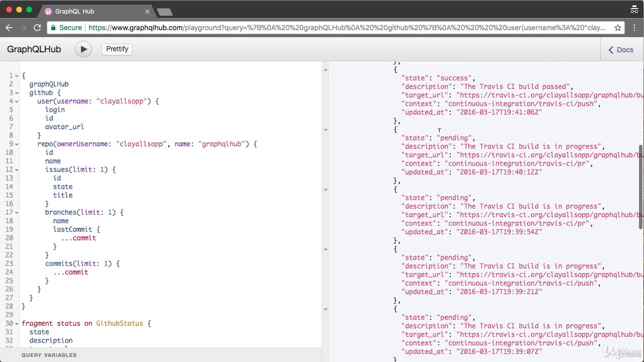Run the query with the play button
This screenshot has height=362, width=644.
click(x=84, y=49)
